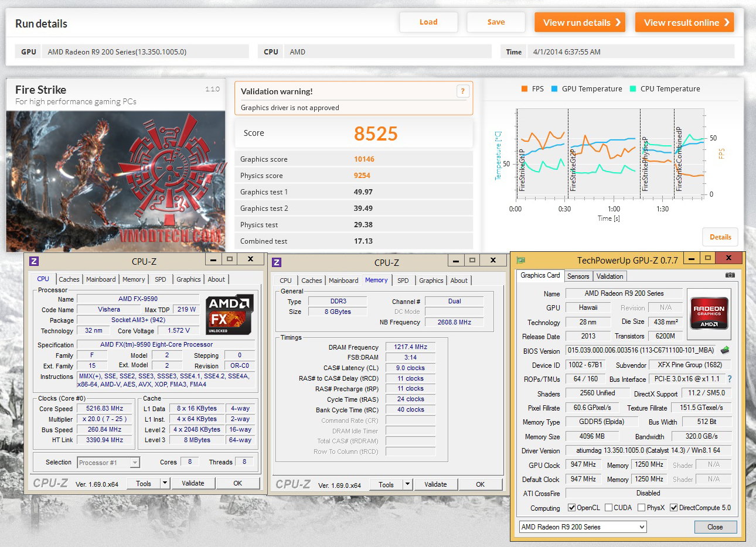This screenshot has width=756, height=547.
Task: Click the first CPU-Z window title icon
Action: coord(34,261)
